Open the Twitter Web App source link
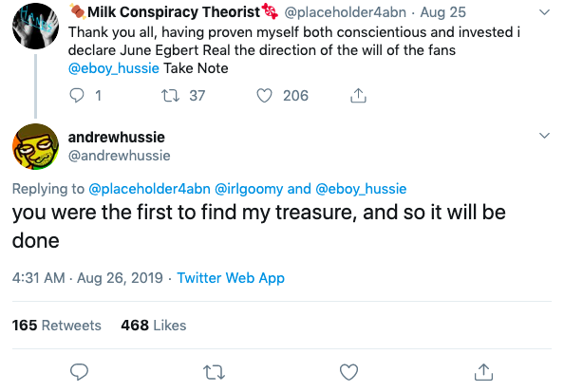564x392 pixels. coord(231,278)
